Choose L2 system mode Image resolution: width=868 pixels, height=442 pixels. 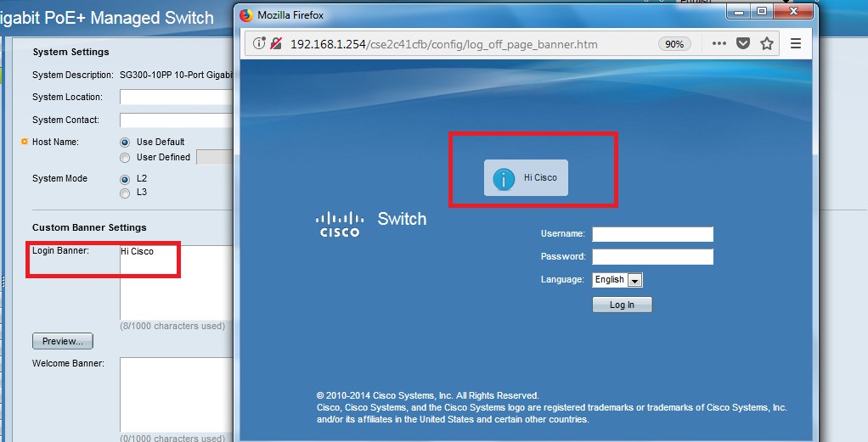(x=125, y=179)
